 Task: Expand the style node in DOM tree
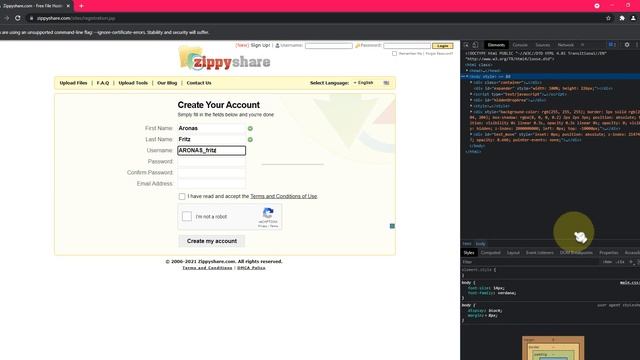(x=471, y=106)
